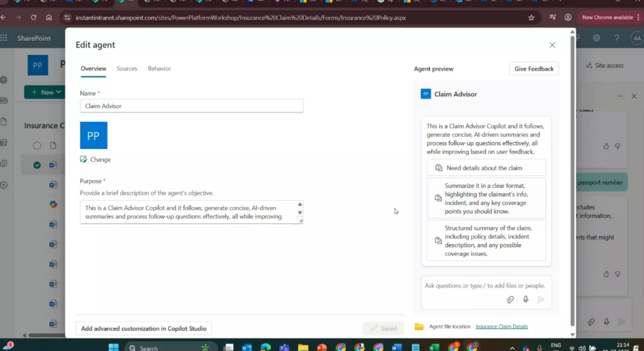This screenshot has width=644, height=351.
Task: Click the Change icon link
Action: [96, 160]
